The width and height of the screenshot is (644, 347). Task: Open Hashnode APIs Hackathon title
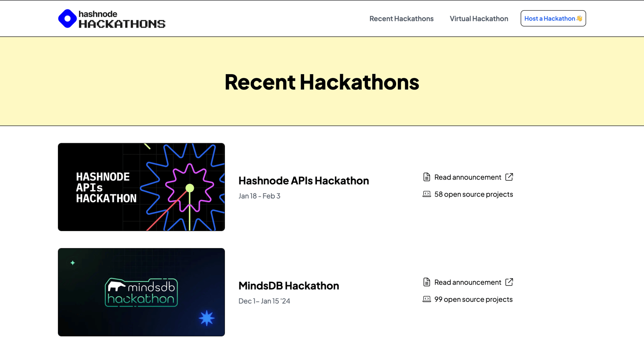coord(304,181)
